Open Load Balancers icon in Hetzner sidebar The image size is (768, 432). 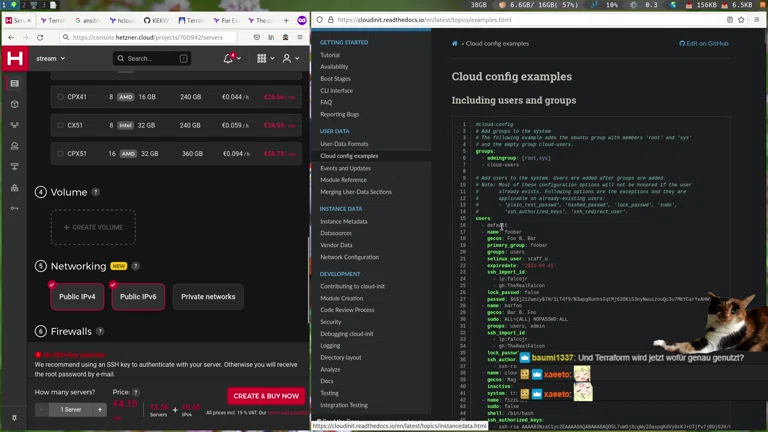click(x=15, y=125)
